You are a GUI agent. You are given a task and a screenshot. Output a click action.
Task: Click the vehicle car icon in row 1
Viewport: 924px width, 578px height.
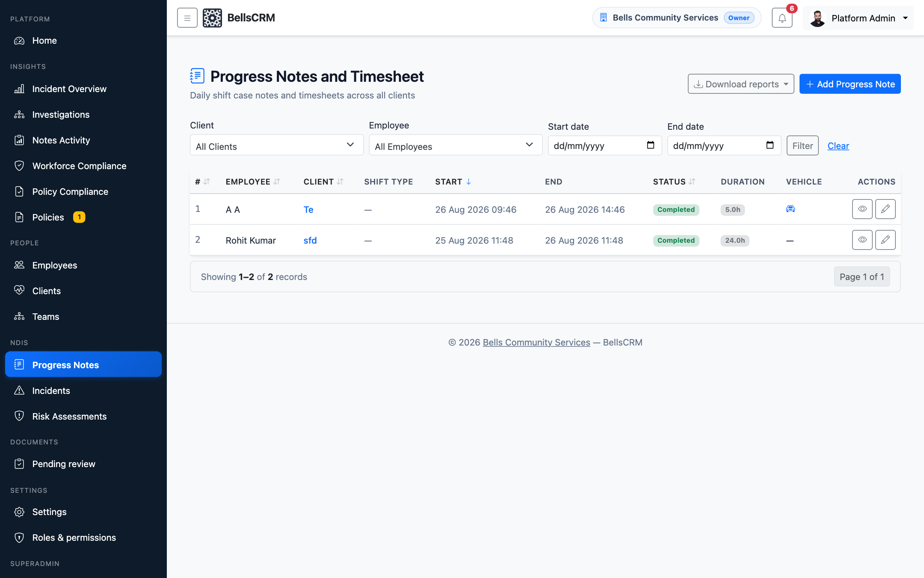click(790, 209)
